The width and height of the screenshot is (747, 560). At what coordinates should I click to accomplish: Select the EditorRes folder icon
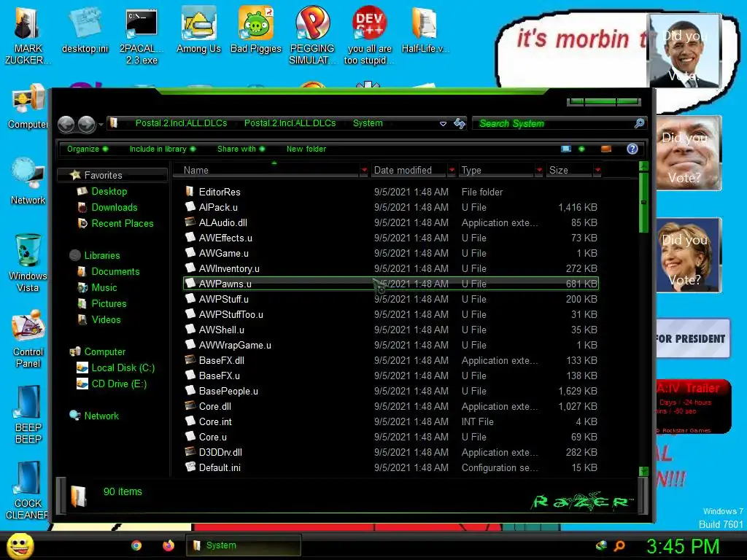coord(190,192)
